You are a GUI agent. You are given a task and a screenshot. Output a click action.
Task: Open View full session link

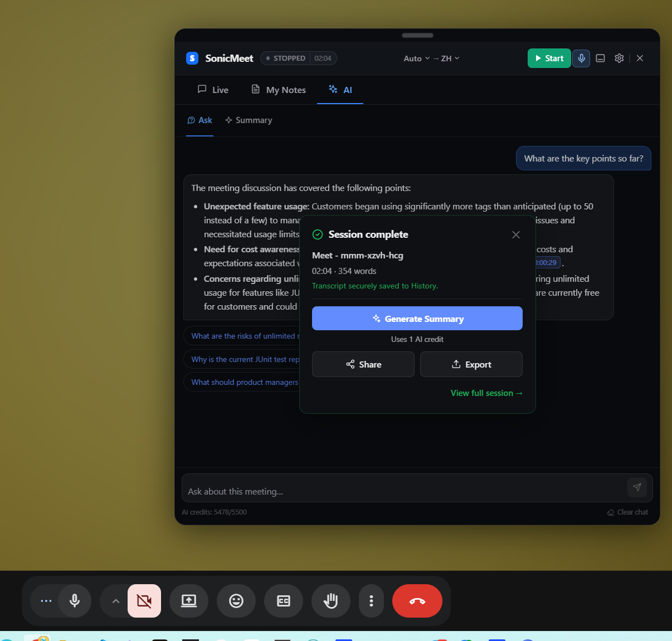pos(486,393)
